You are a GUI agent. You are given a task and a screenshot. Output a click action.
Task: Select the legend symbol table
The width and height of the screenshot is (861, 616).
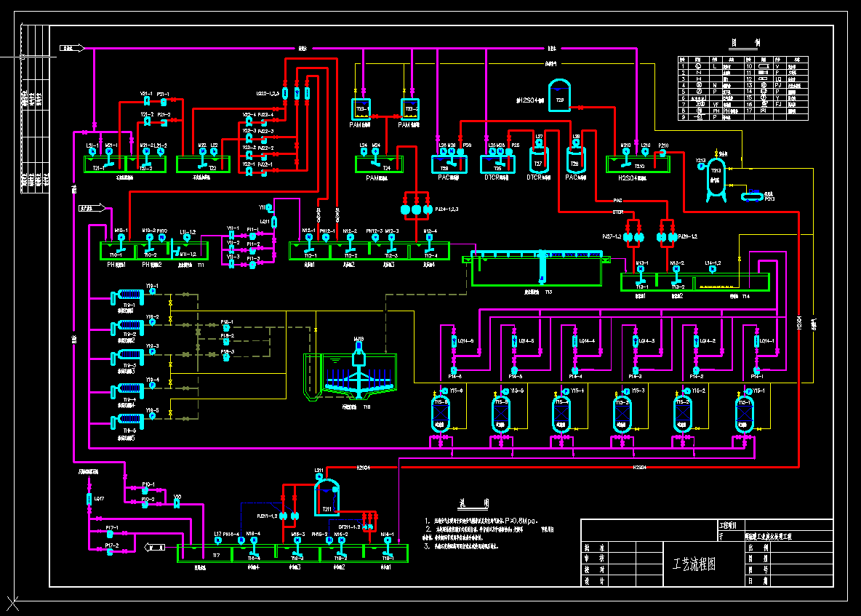[x=743, y=88]
